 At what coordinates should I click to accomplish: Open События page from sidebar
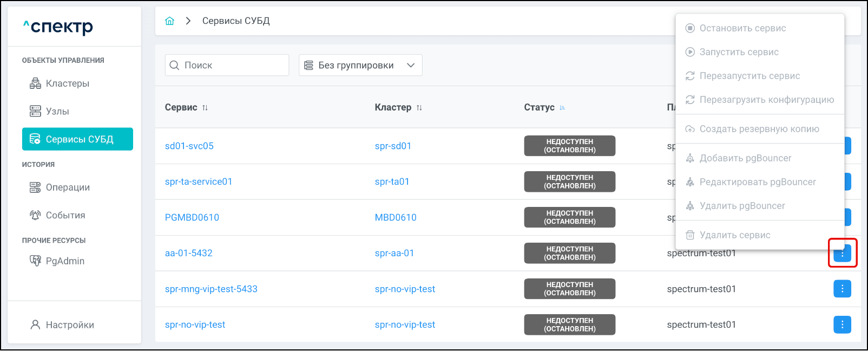(65, 216)
